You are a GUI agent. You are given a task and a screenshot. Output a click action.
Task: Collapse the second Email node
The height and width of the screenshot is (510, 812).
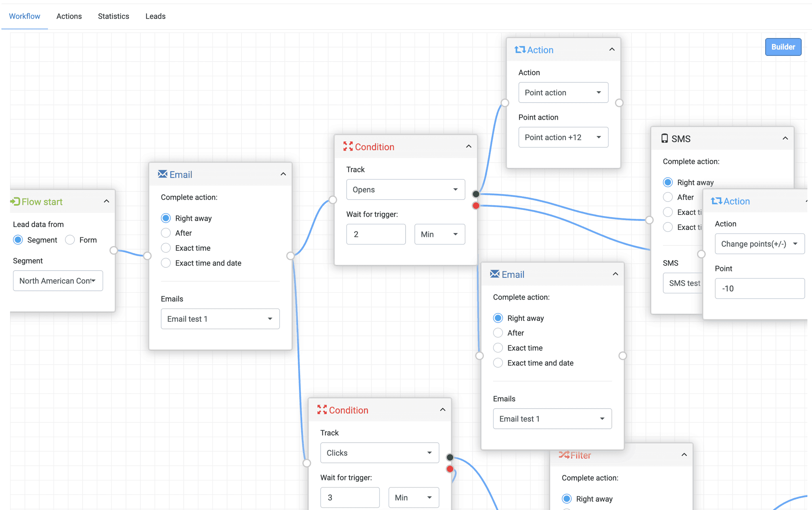(x=615, y=274)
